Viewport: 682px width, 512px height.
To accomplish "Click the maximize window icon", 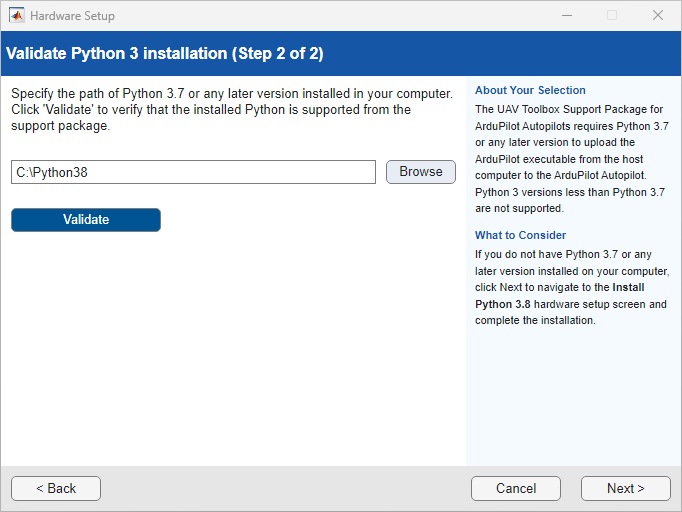I will 612,16.
